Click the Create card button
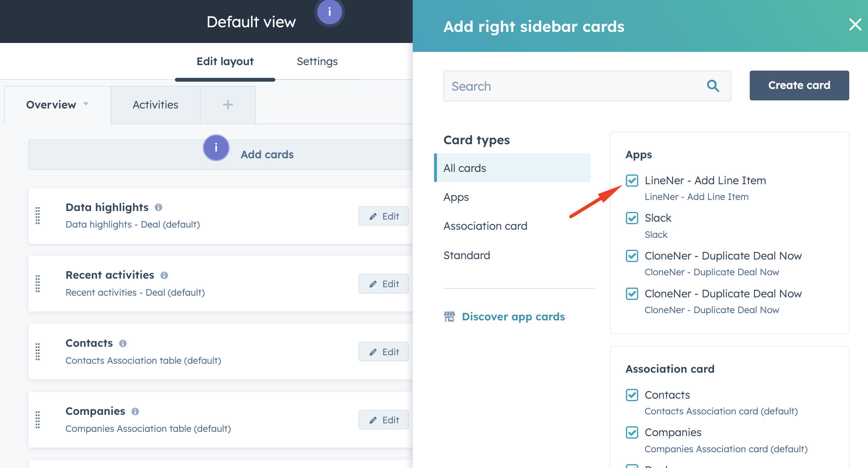 point(799,86)
